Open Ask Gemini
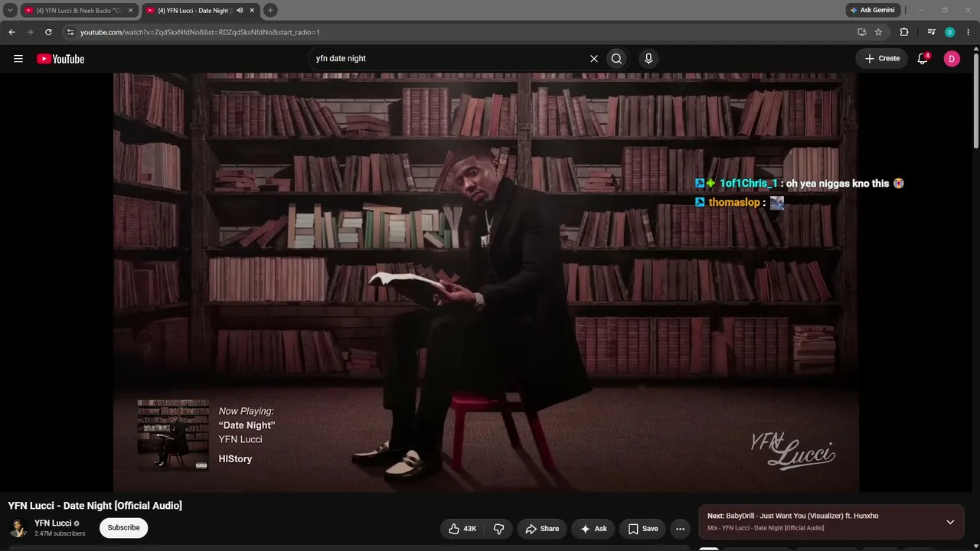 [x=872, y=10]
